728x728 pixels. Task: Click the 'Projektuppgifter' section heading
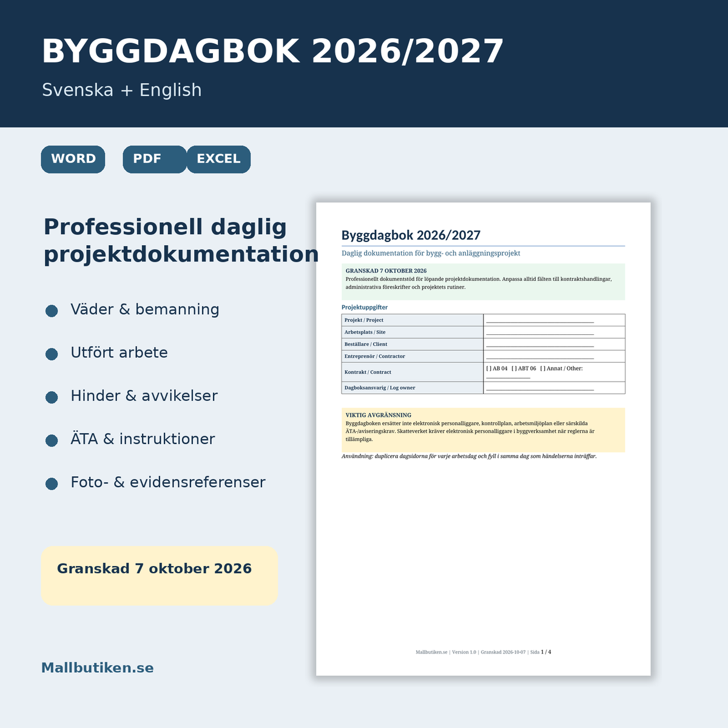[365, 308]
